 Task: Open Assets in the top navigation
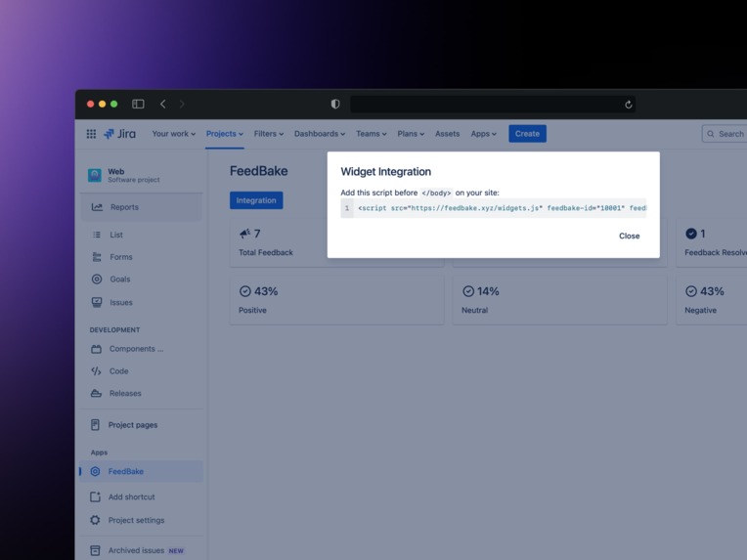pos(448,134)
